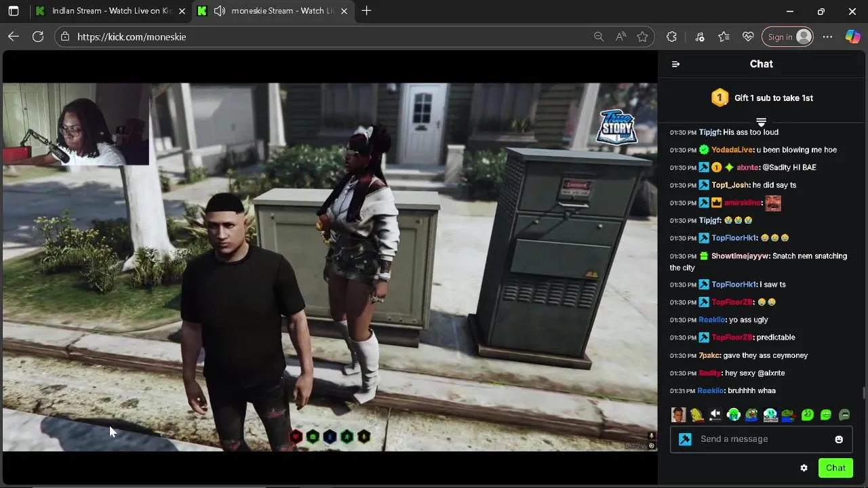Viewport: 868px width, 488px height.
Task: Click the green verified badge beside YodadaLive
Action: click(x=704, y=150)
